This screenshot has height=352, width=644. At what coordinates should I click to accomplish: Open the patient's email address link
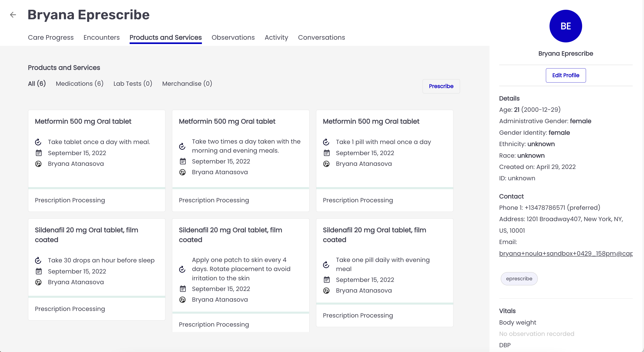(x=566, y=253)
